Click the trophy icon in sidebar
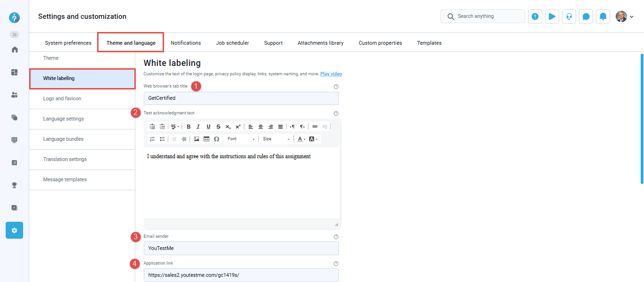This screenshot has height=282, width=644. point(15,185)
